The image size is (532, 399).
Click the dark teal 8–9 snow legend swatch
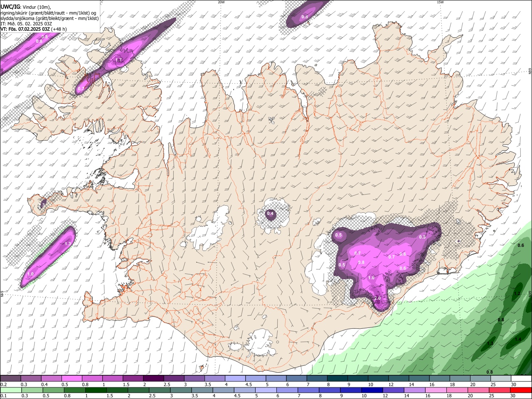coord(337,379)
